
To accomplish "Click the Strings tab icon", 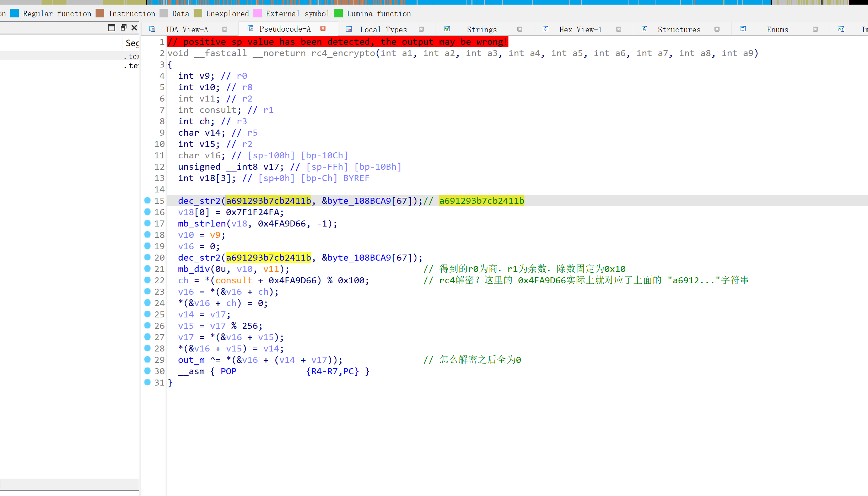I will point(447,29).
